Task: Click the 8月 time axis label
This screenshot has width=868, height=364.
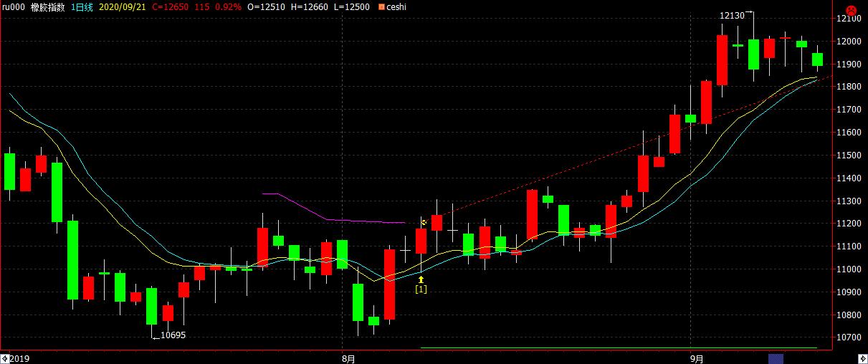Action: (348, 358)
